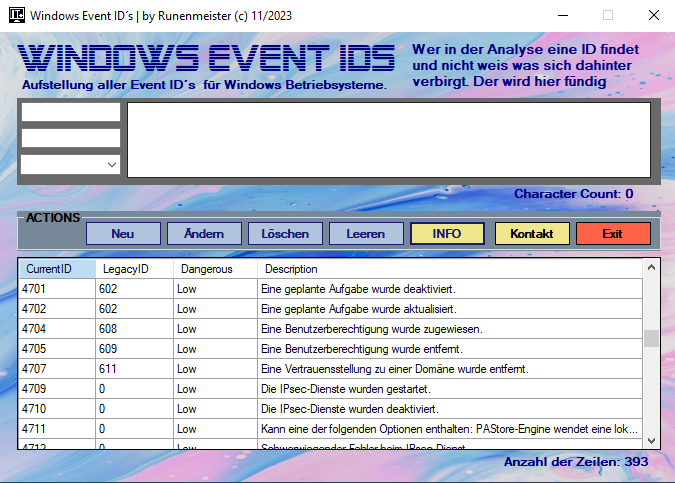Image resolution: width=675 pixels, height=483 pixels.
Task: Click the Neu button
Action: point(123,234)
